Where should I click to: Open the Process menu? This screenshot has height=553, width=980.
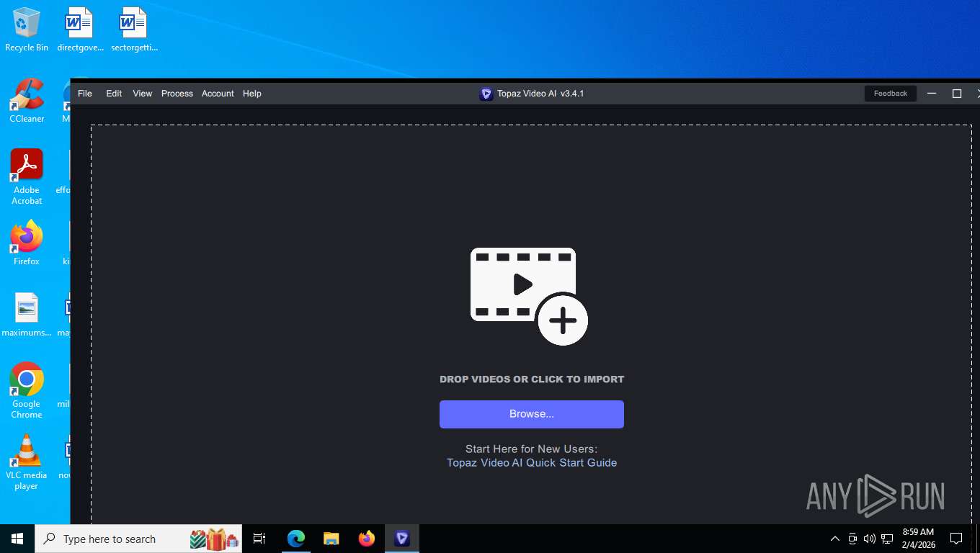pos(177,94)
